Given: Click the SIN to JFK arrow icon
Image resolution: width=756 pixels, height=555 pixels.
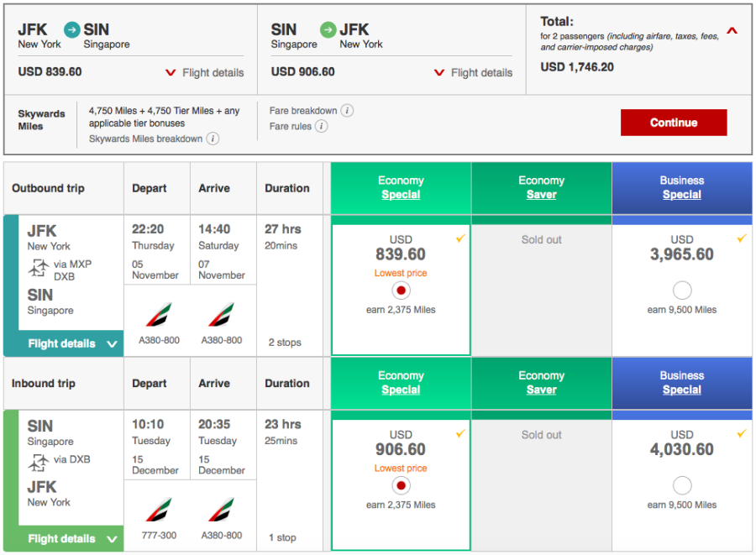Looking at the screenshot, I should pyautogui.click(x=328, y=30).
